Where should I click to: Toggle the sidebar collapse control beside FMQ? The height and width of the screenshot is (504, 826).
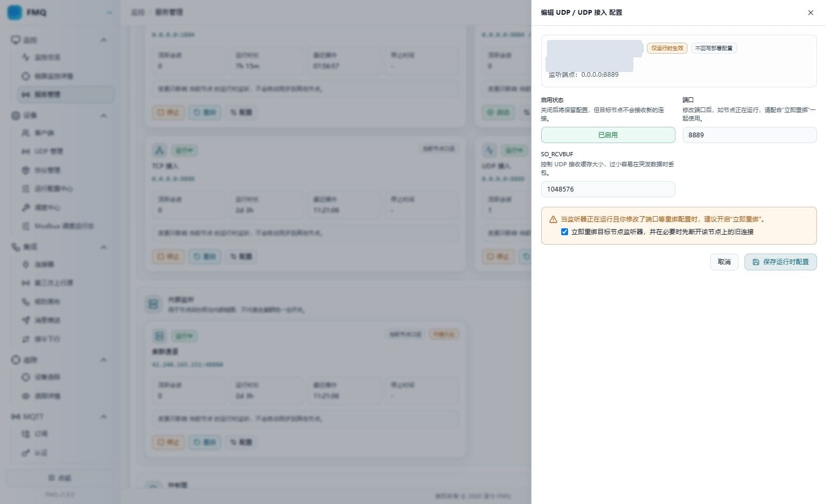(109, 12)
